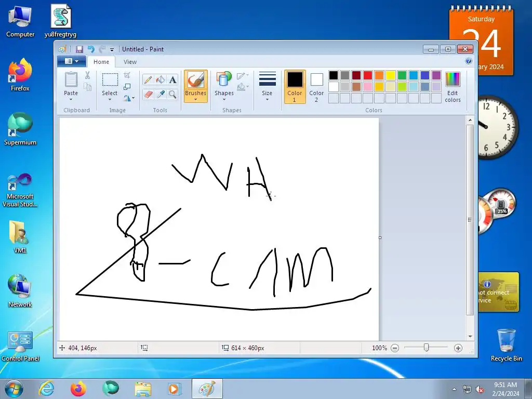Open Edit colors dialog
532x399 pixels.
click(x=453, y=87)
